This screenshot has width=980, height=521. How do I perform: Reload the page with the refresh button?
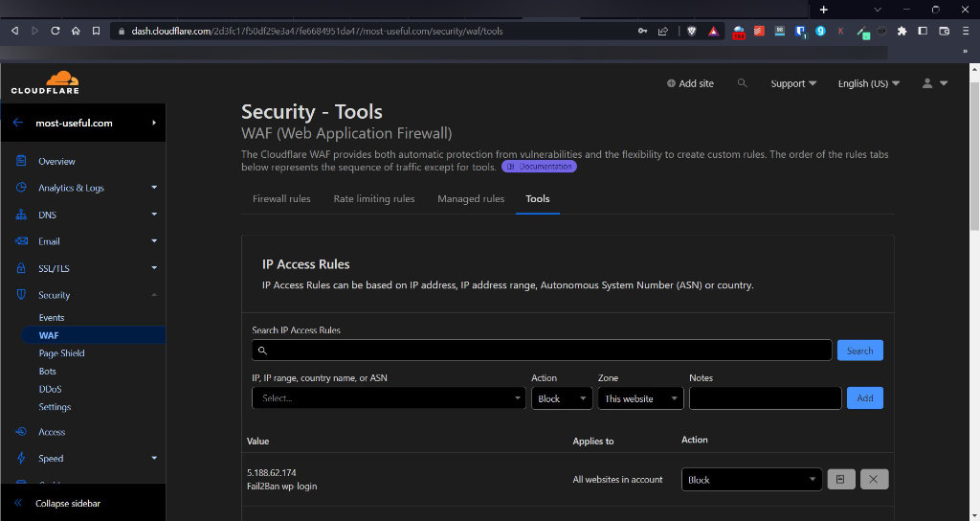coord(55,31)
